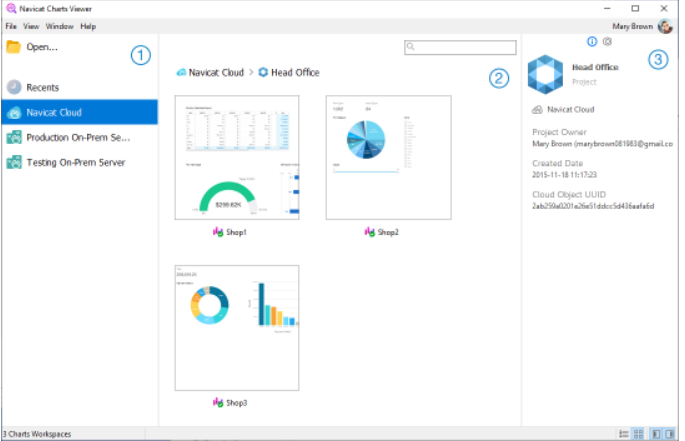
Task: Click cloud icon in breadcrumb
Action: 181,73
